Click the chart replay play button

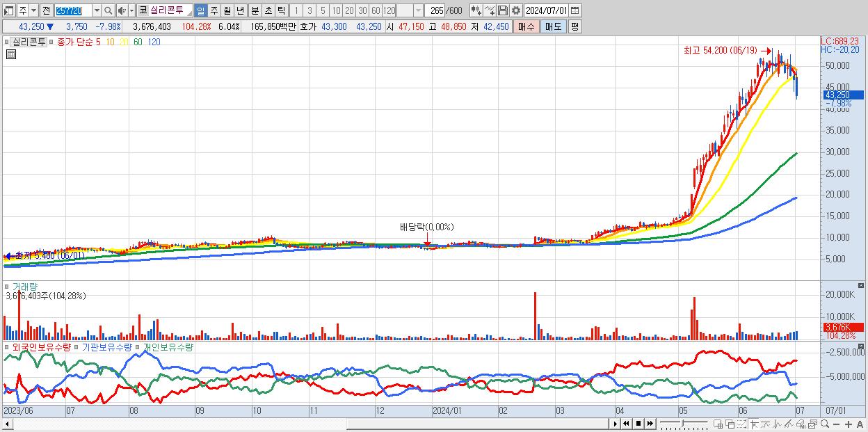(616, 424)
